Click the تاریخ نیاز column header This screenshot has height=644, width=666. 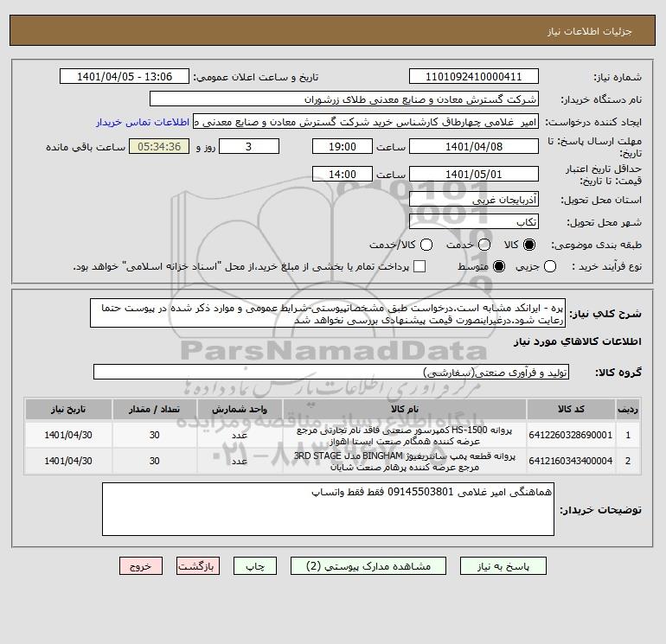point(68,409)
